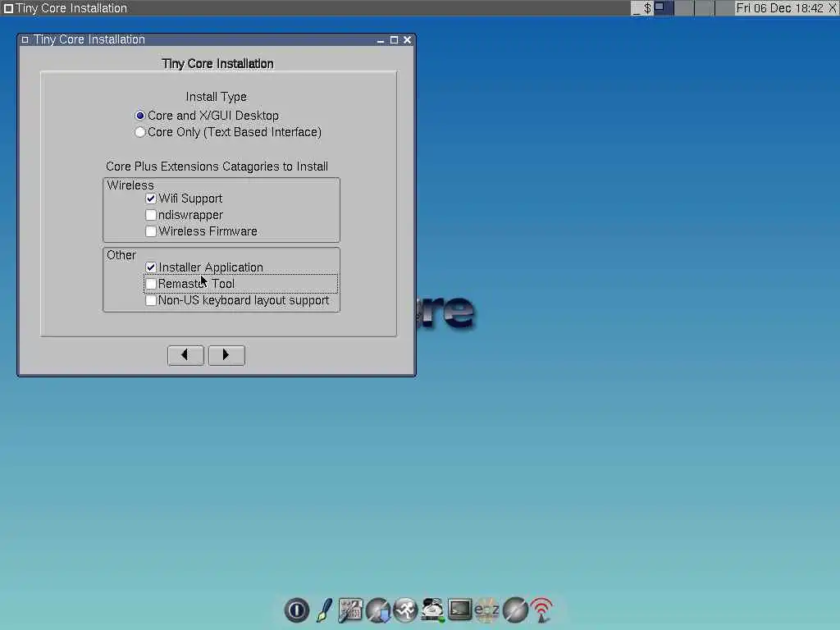
Task: Maximize the Tiny Core Installation window
Action: [x=395, y=39]
